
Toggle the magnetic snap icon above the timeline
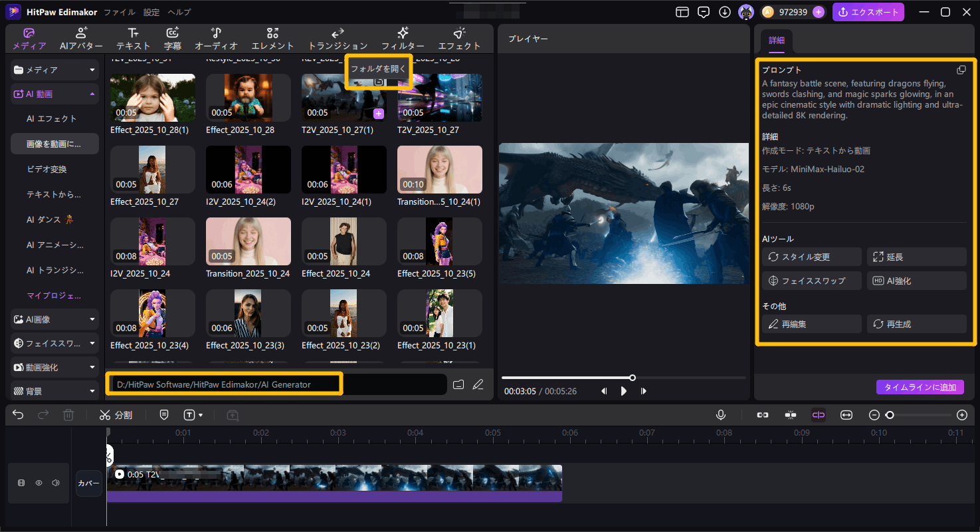point(790,415)
